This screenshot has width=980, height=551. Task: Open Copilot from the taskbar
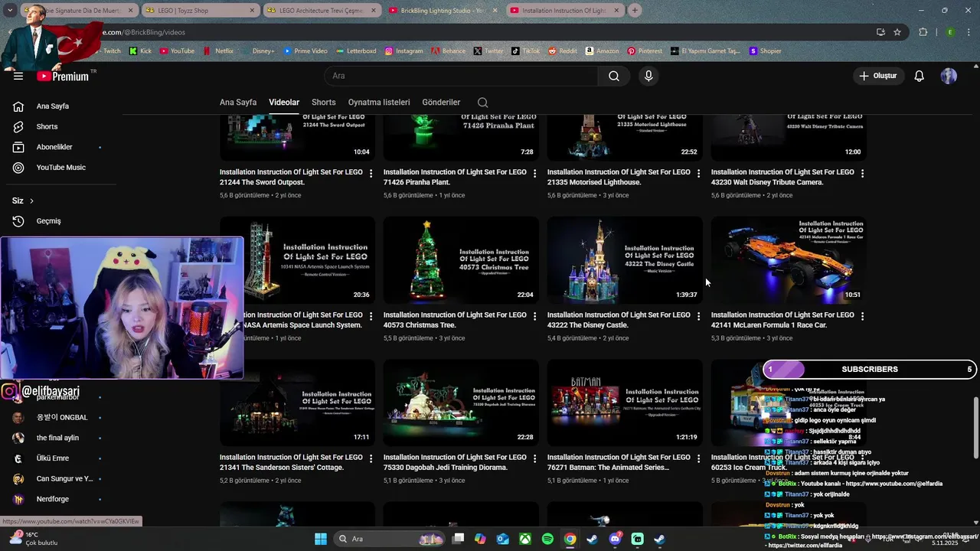pos(480,539)
